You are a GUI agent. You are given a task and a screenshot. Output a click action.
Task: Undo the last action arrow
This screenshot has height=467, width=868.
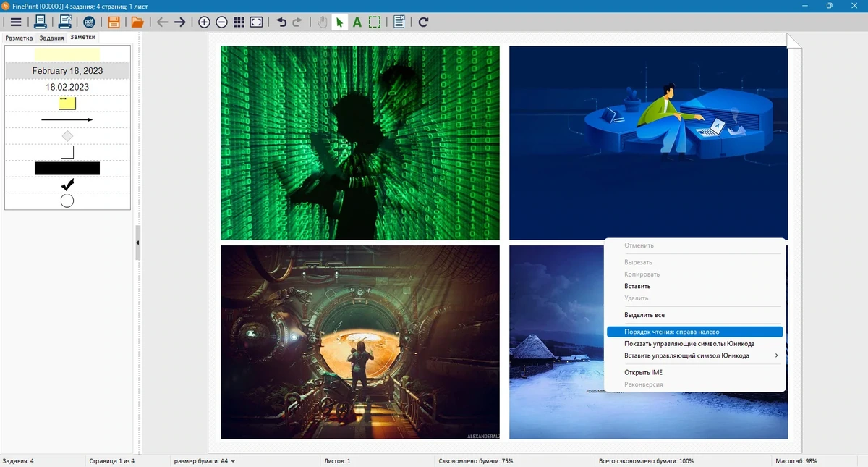pyautogui.click(x=281, y=22)
